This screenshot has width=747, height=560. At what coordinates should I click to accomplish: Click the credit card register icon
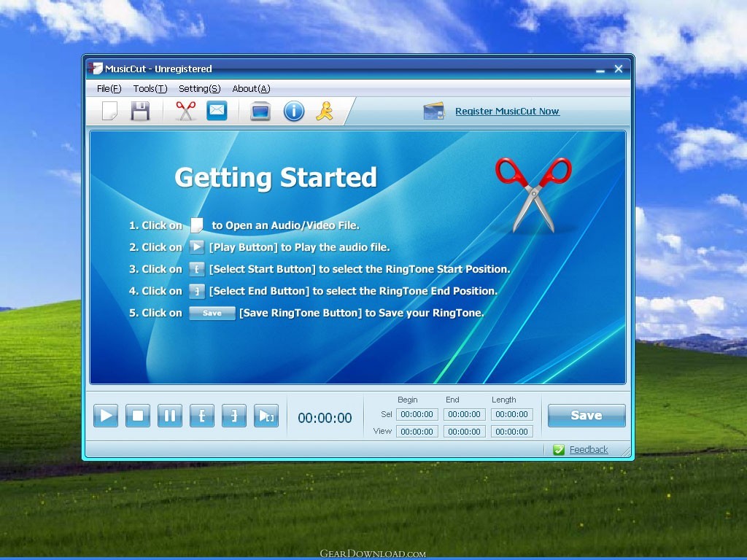[x=433, y=112]
